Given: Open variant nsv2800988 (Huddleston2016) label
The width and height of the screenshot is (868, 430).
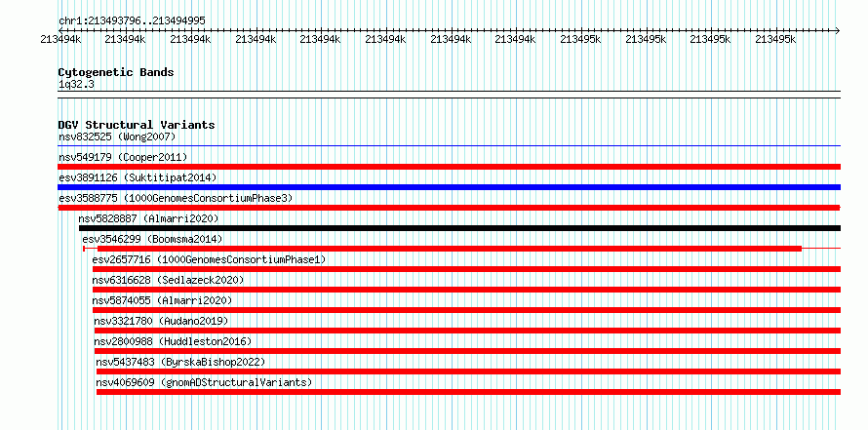Looking at the screenshot, I should [173, 341].
